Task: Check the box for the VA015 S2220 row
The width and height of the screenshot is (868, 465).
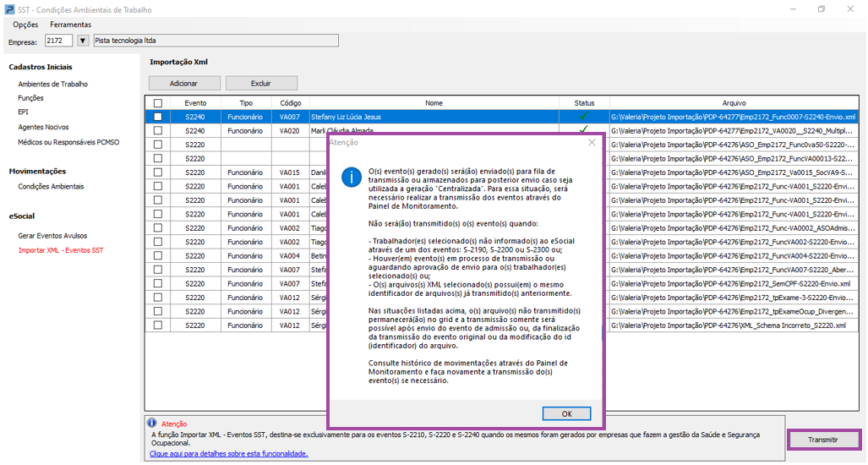Action: coord(158,172)
